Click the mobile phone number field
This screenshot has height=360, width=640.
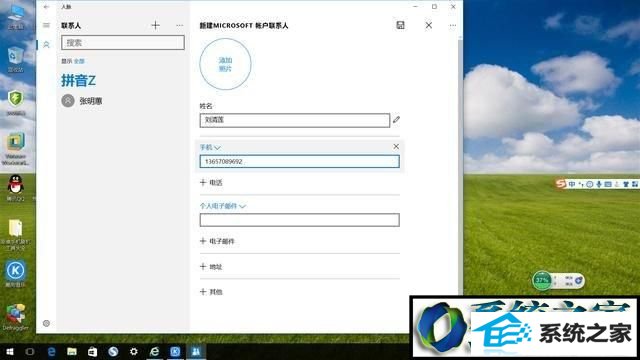[300, 161]
